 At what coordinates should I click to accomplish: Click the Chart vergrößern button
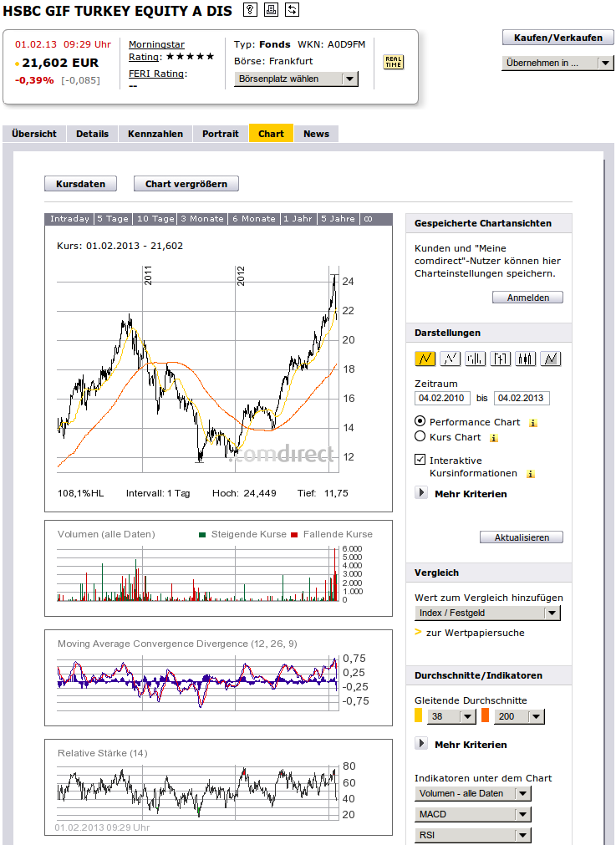click(x=186, y=184)
